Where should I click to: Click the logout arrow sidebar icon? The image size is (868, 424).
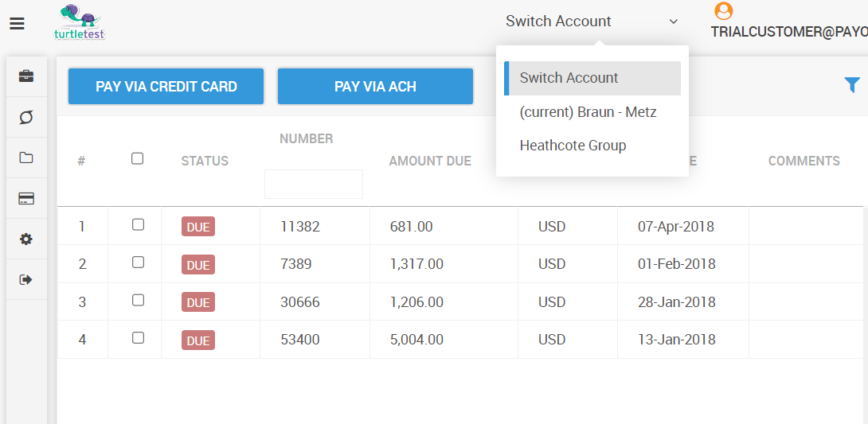coord(26,280)
